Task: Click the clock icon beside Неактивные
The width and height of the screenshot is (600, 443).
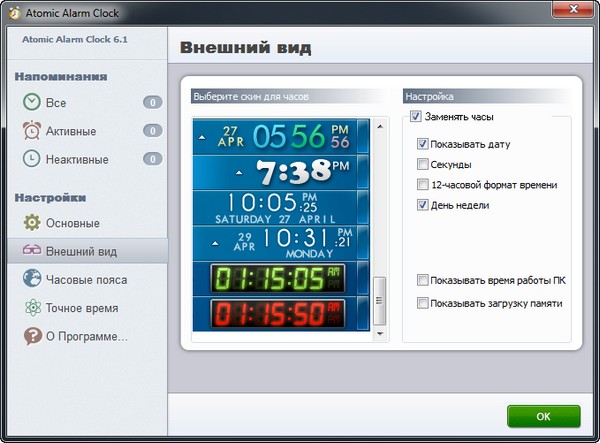Action: [32, 158]
